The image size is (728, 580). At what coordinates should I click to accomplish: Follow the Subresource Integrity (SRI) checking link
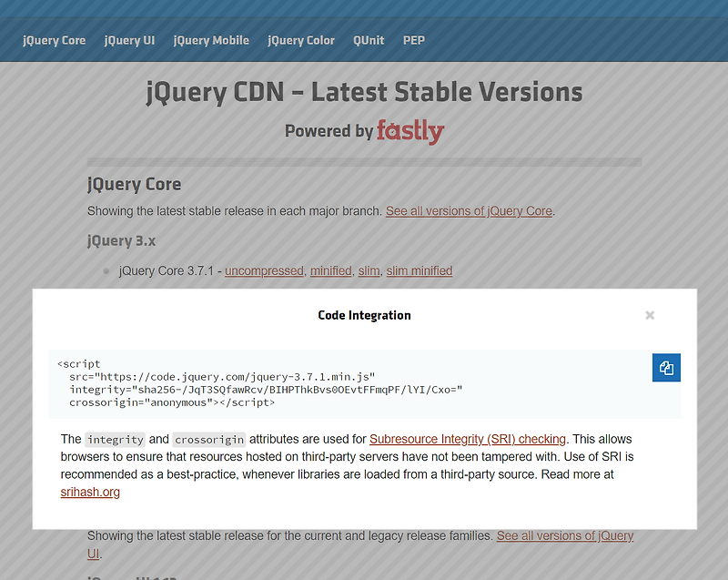click(x=468, y=439)
